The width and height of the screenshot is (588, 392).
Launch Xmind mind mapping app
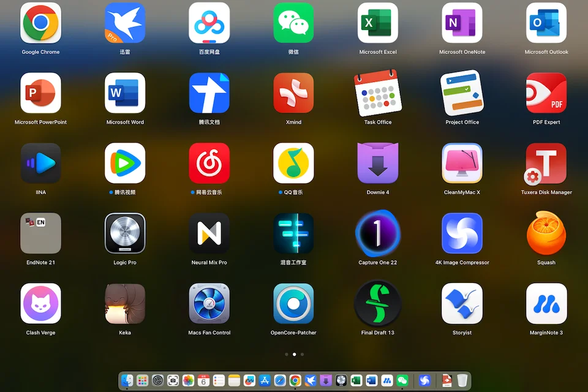(293, 93)
